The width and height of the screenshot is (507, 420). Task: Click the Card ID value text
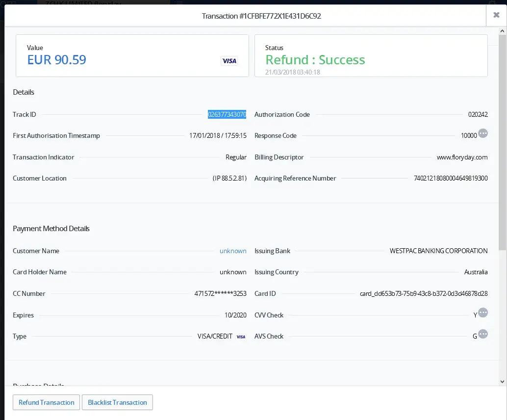pyautogui.click(x=424, y=293)
